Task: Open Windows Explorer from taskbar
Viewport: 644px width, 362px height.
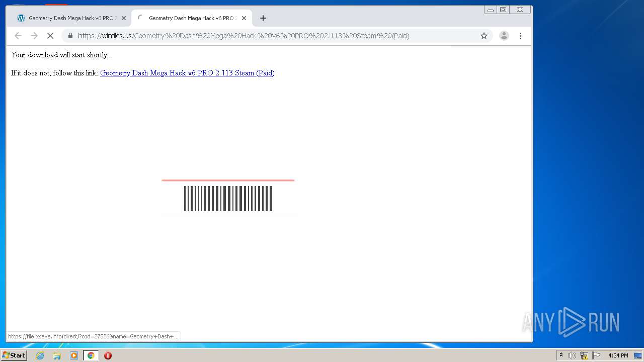Action: click(x=57, y=355)
